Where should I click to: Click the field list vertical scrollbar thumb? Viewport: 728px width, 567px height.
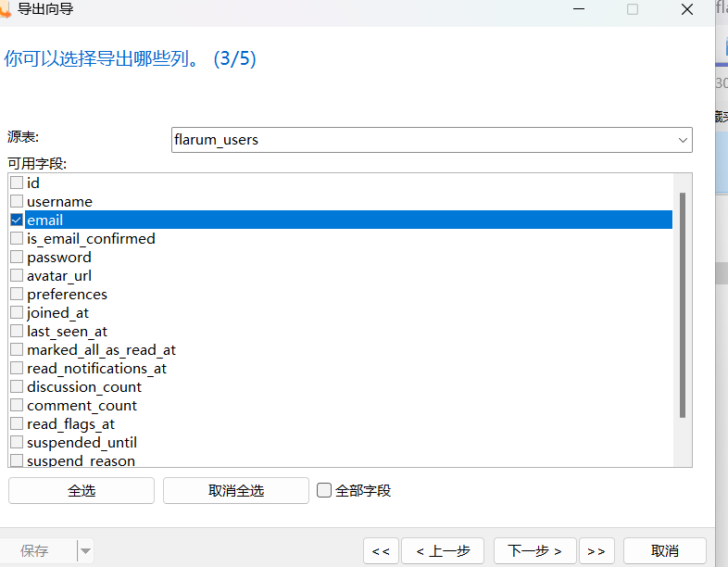(x=683, y=305)
